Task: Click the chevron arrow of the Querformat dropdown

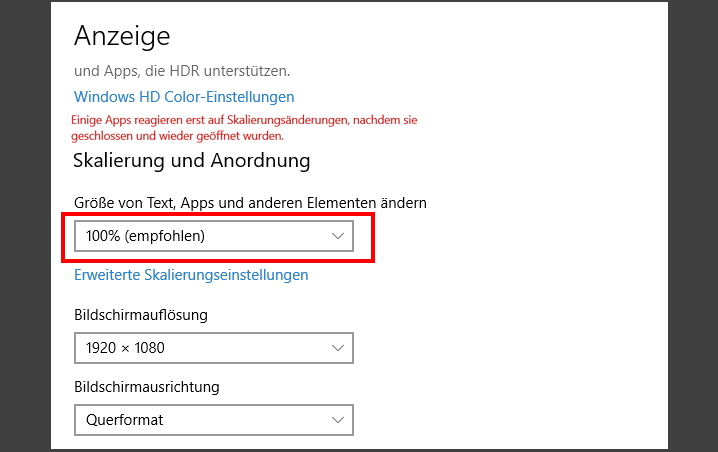Action: pos(337,420)
